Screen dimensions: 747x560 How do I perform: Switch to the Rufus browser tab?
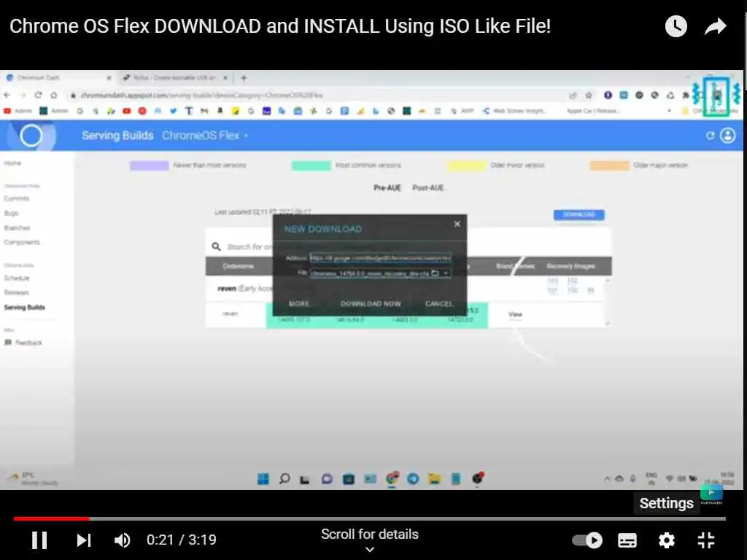point(175,77)
